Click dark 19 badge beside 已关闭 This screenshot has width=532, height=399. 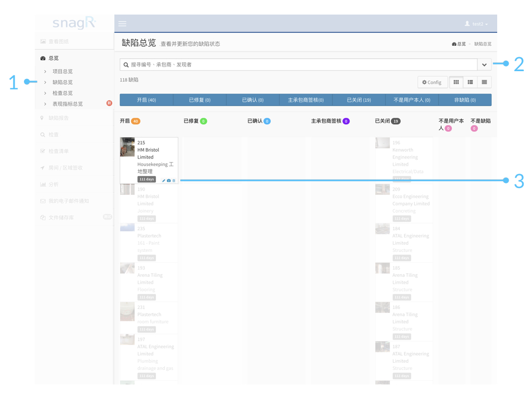coord(395,121)
